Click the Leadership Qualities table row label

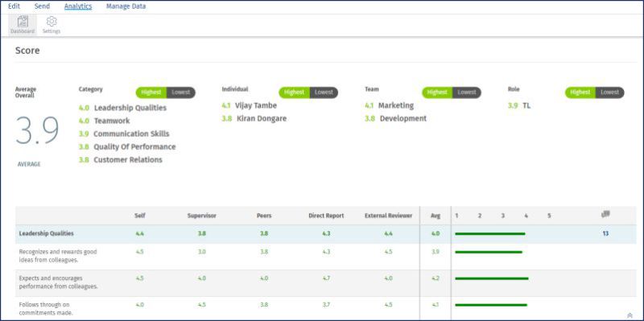[47, 233]
